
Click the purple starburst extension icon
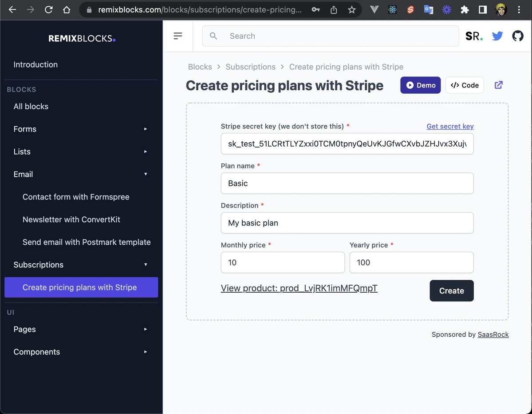click(446, 9)
